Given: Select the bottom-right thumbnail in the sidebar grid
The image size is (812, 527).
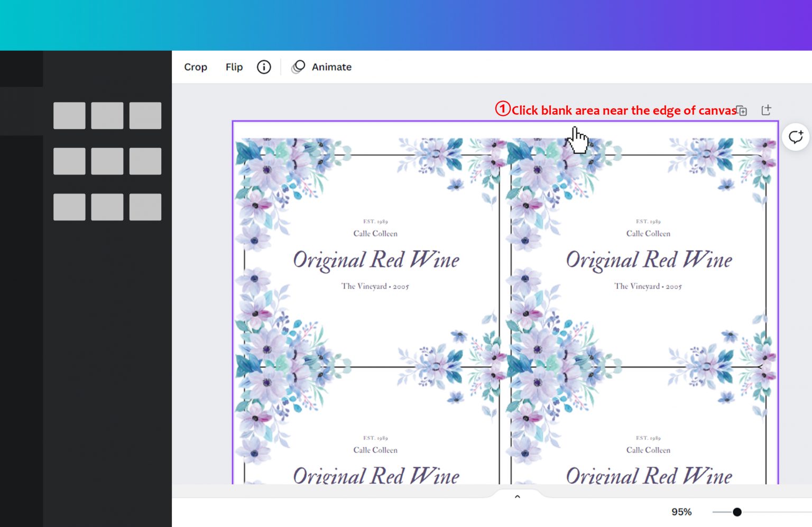Looking at the screenshot, I should point(145,207).
